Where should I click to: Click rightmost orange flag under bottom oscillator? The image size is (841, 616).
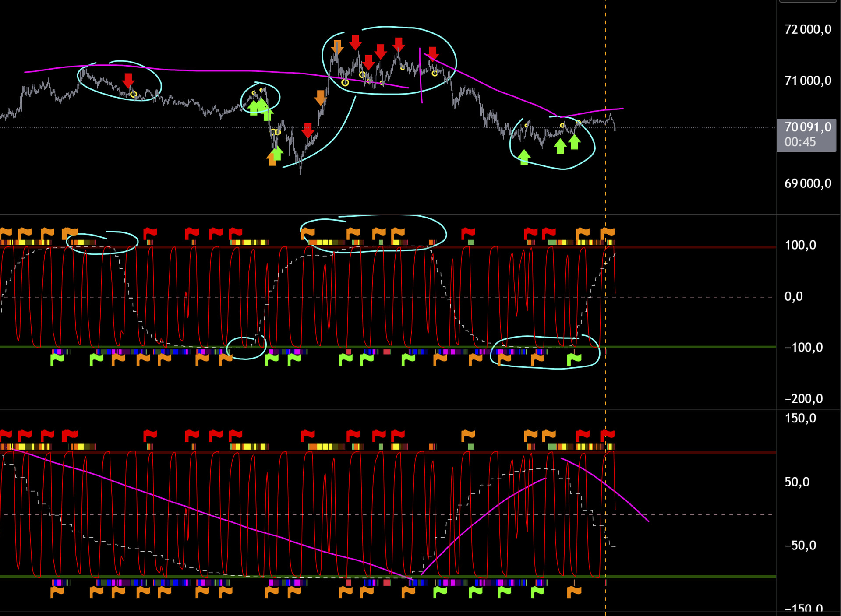pyautogui.click(x=574, y=592)
